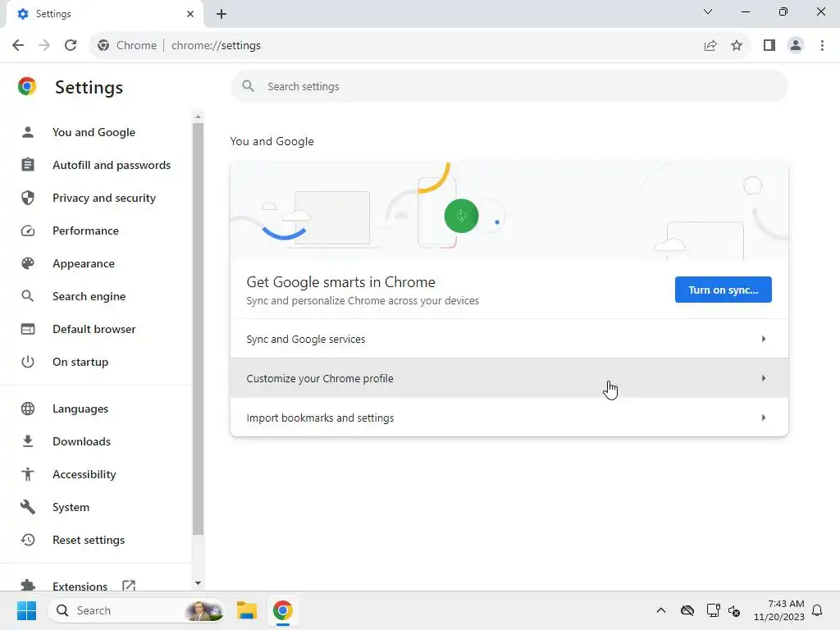840x630 pixels.
Task: Click the taskbar Search box
Action: coord(137,610)
